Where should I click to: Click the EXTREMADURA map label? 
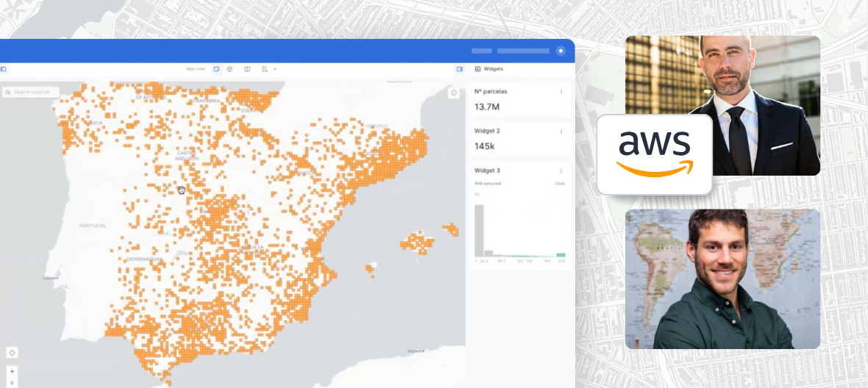tap(144, 259)
